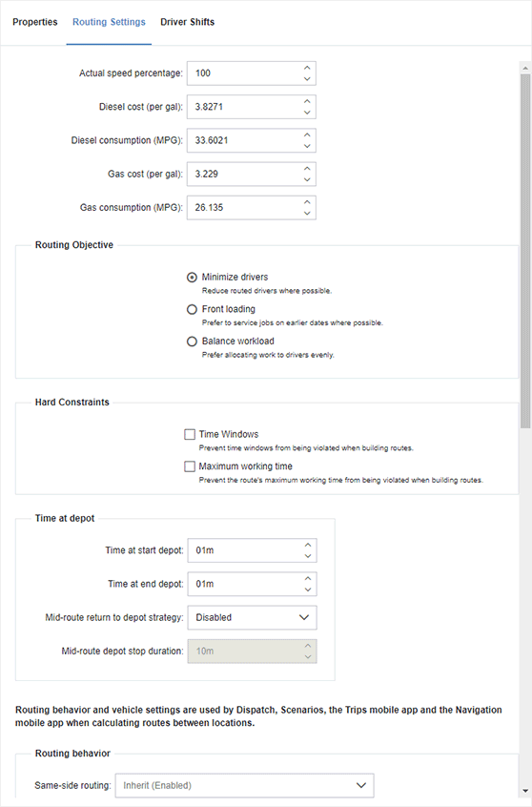This screenshot has width=532, height=807.
Task: Decrease Diesel cost value with down arrow
Action: [x=307, y=113]
